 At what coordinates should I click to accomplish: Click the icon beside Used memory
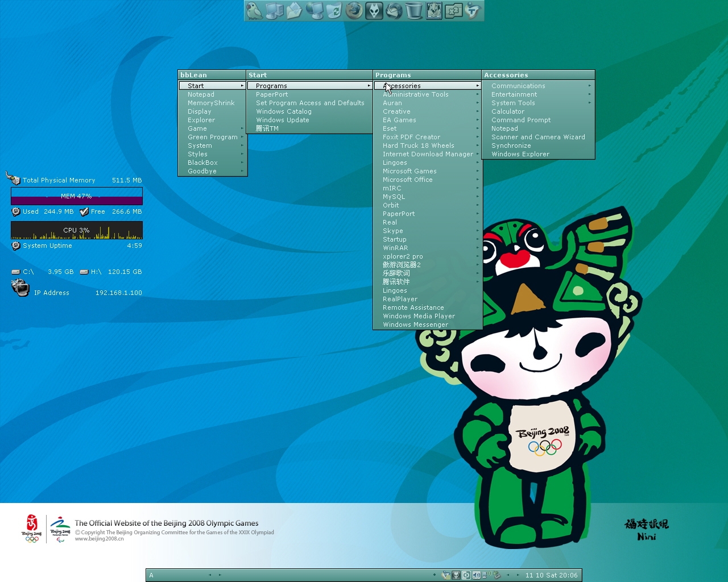[x=16, y=211]
